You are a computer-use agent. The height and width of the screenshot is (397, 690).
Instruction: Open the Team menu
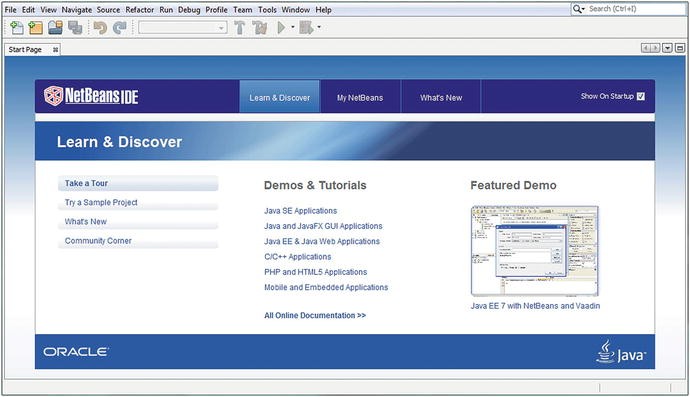coord(242,10)
